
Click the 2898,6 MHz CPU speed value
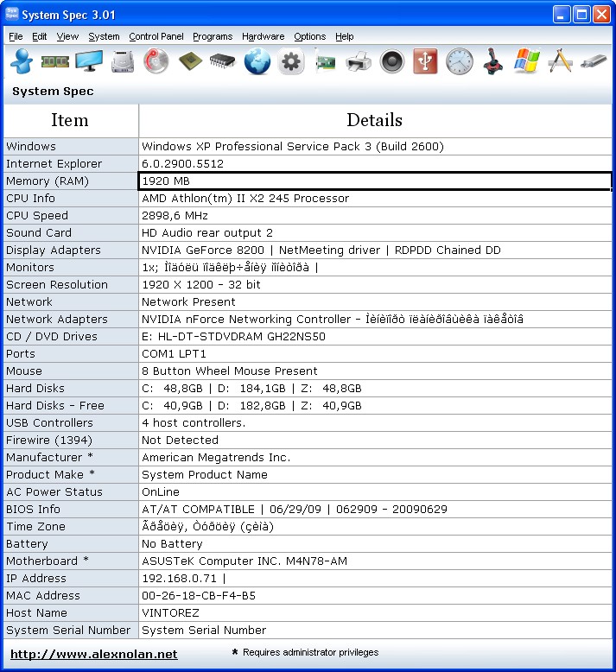coord(375,216)
